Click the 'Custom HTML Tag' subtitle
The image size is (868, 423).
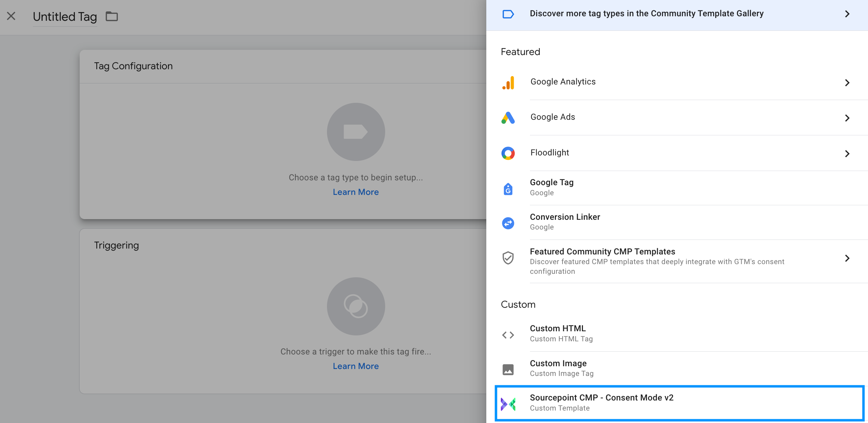click(x=561, y=339)
